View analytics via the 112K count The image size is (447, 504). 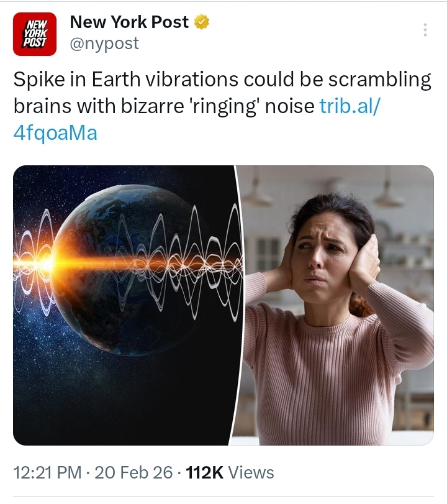204,472
